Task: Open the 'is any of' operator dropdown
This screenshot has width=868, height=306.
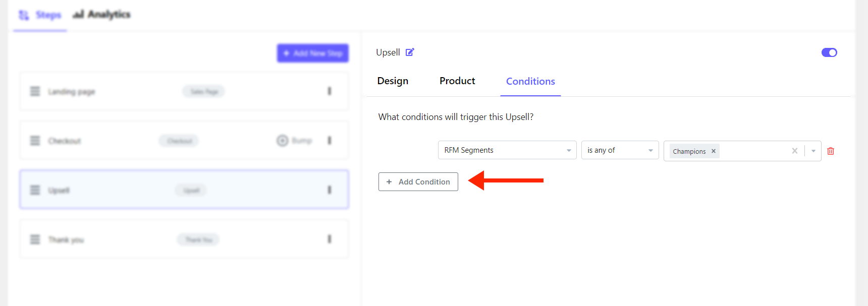Action: tap(620, 150)
